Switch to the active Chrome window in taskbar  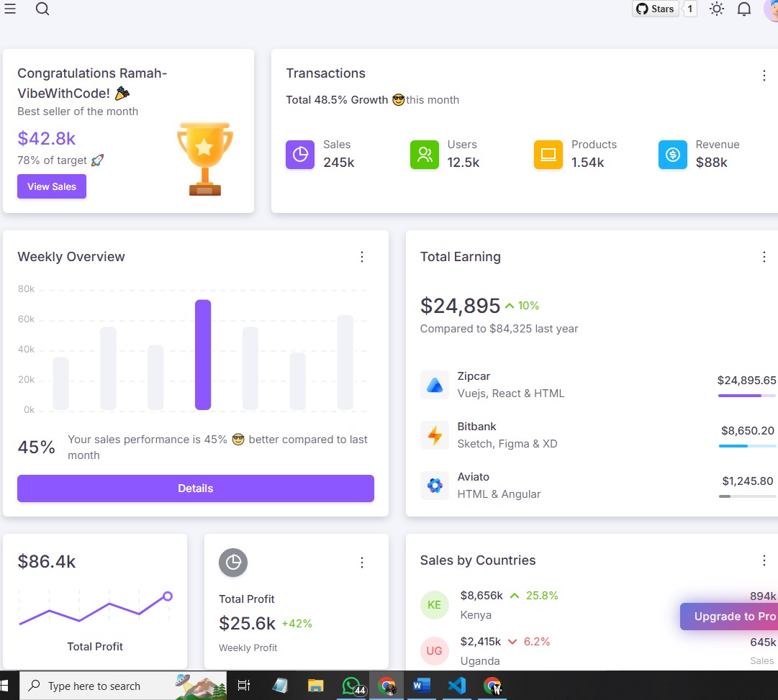pyautogui.click(x=386, y=686)
